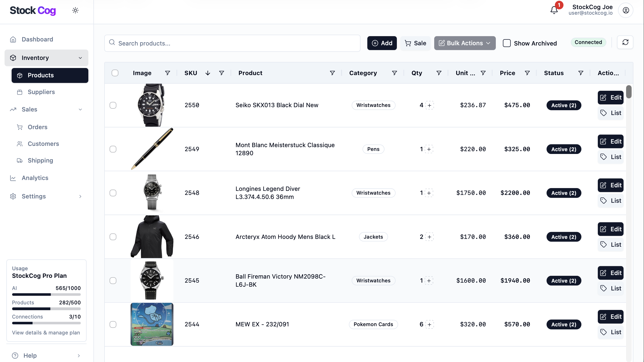
Task: Collapse the Inventory section in sidebar
Action: 80,58
